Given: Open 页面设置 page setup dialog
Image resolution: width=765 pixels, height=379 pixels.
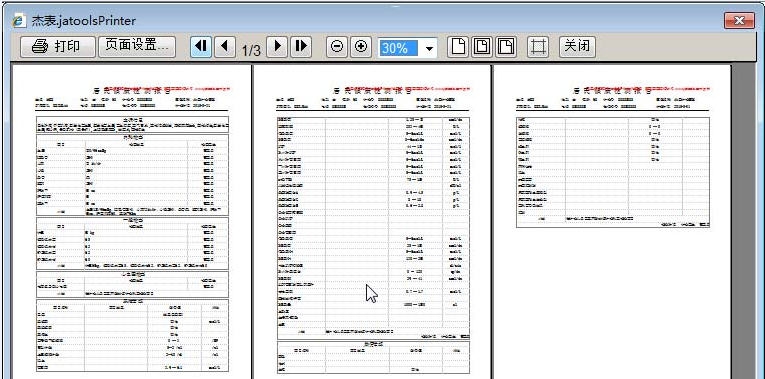Looking at the screenshot, I should pos(137,47).
